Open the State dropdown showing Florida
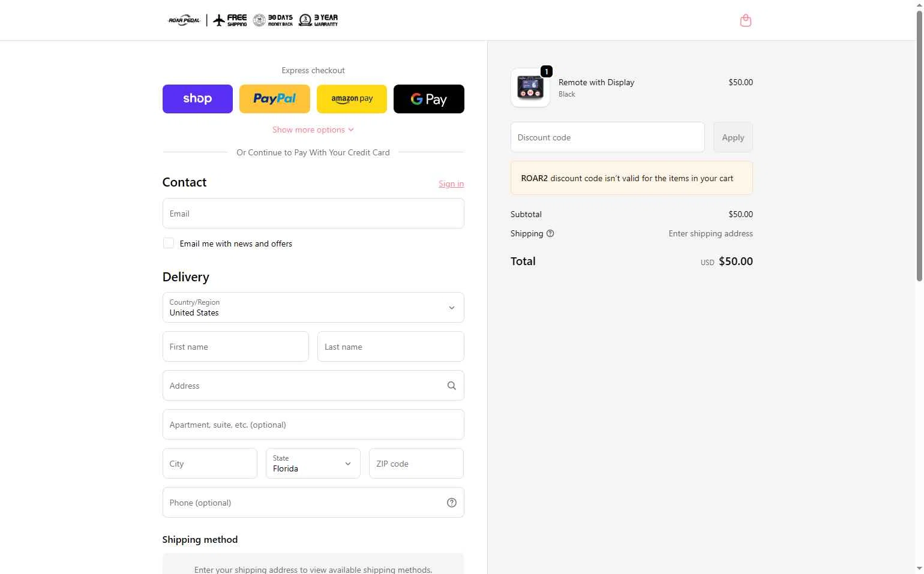This screenshot has width=924, height=574. (313, 464)
